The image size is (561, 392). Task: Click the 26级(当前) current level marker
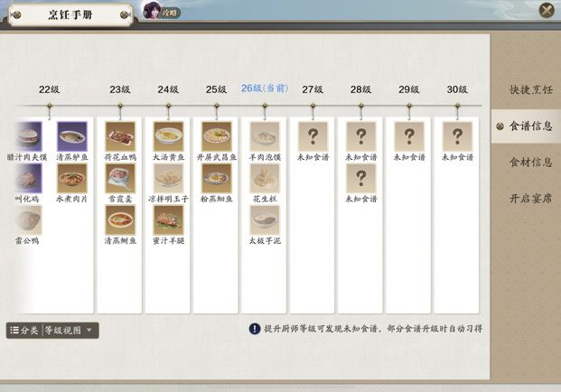pyautogui.click(x=265, y=107)
